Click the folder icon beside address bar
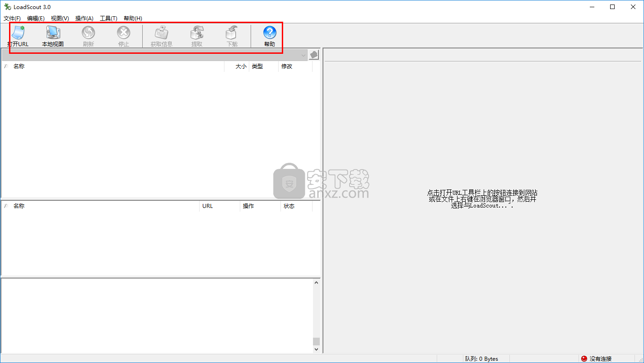Image resolution: width=644 pixels, height=363 pixels. pos(314,55)
